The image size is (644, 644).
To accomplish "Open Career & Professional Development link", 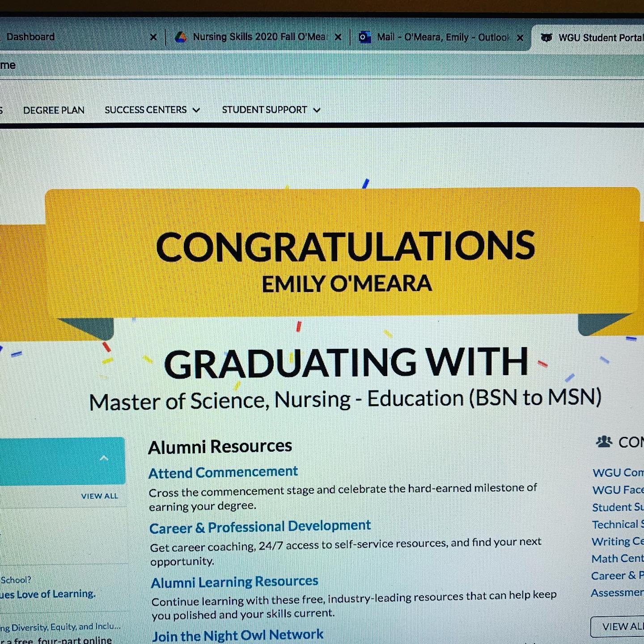I will click(260, 527).
